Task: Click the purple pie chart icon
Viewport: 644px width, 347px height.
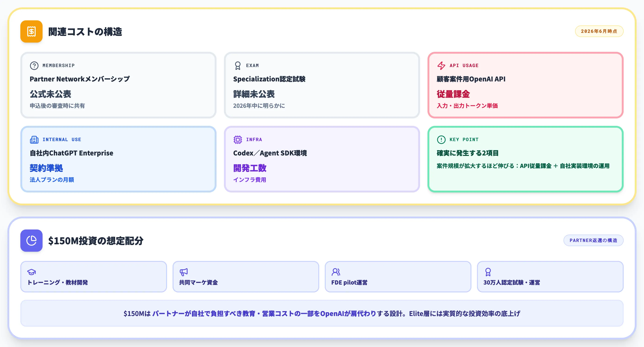Action: [31, 241]
